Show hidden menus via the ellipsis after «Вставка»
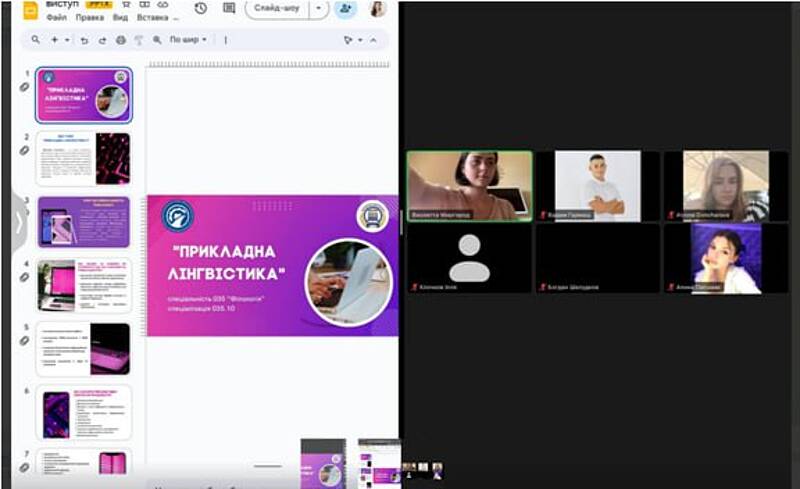The width and height of the screenshot is (800, 489). (x=176, y=18)
